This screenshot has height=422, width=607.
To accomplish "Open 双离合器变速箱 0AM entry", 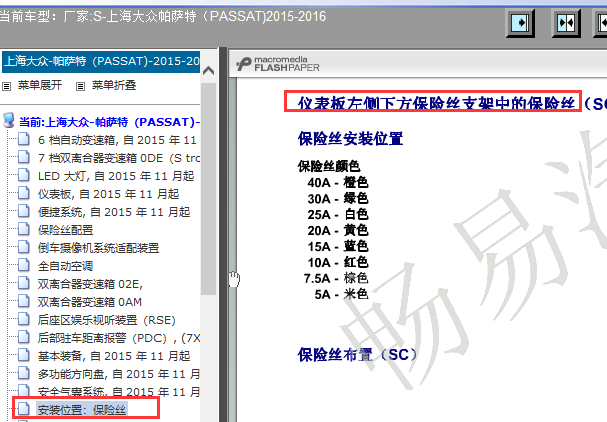I will tap(90, 302).
